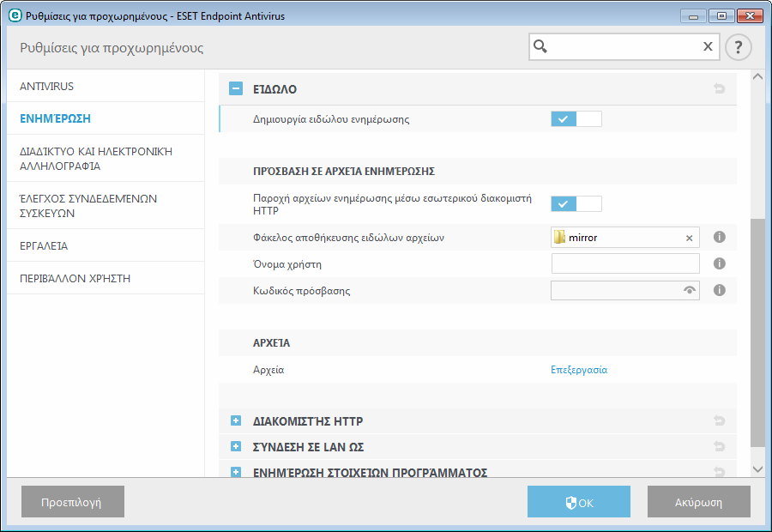772x532 pixels.
Task: Revert ΔΙΑΚΟΜΙΣΤΗΣ HTTP section to default
Action: (x=719, y=420)
